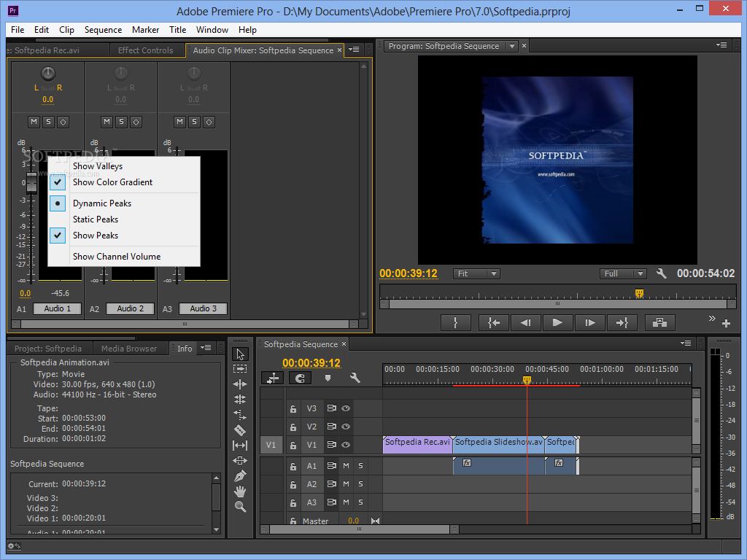Switch to the Media Browser tab
Image resolution: width=747 pixels, height=560 pixels.
(131, 348)
